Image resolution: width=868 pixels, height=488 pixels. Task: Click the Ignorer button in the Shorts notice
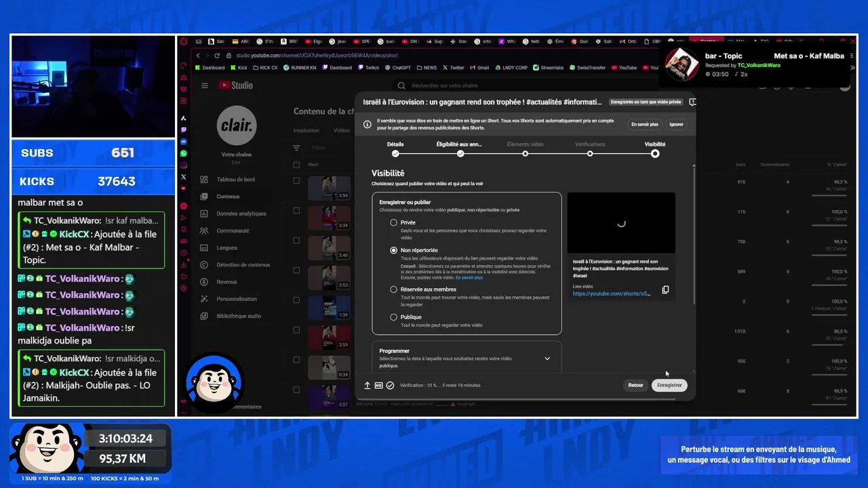676,124
